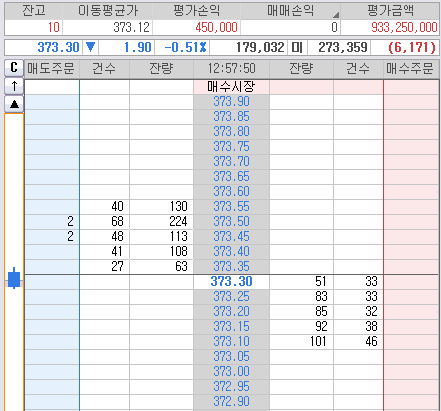Click bid quantity 85 at 373.20
The image size is (441, 411).
(x=301, y=312)
